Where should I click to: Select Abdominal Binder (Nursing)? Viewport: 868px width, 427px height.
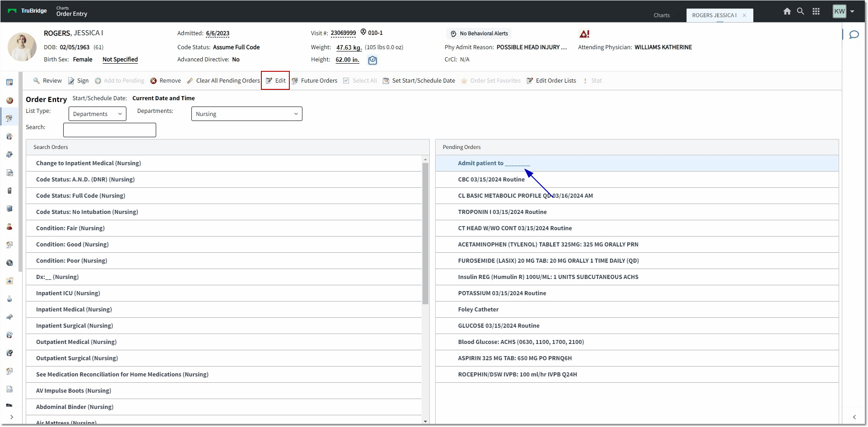click(224, 407)
